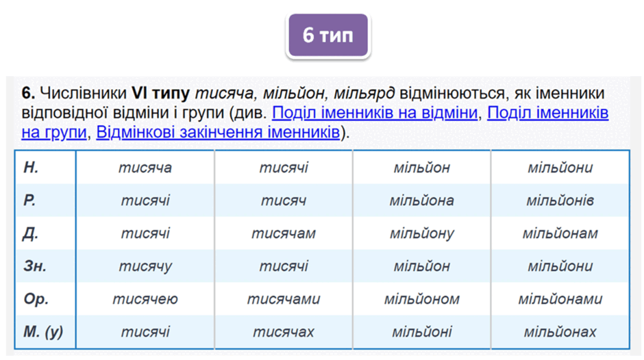Click the purple "6 тип" button

pyautogui.click(x=327, y=35)
